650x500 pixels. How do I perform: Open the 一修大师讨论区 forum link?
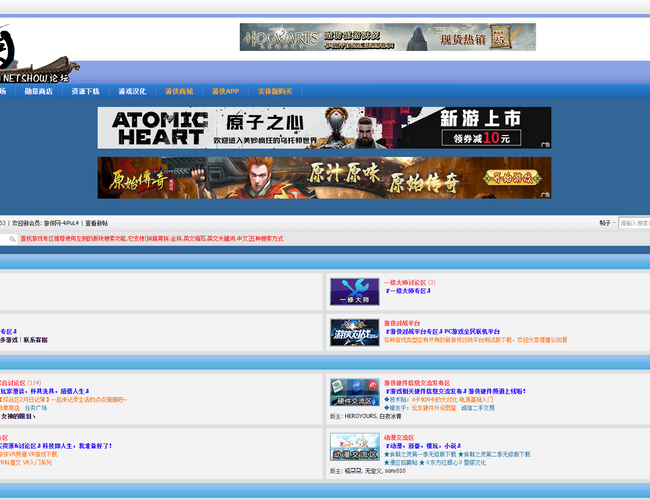tap(405, 282)
